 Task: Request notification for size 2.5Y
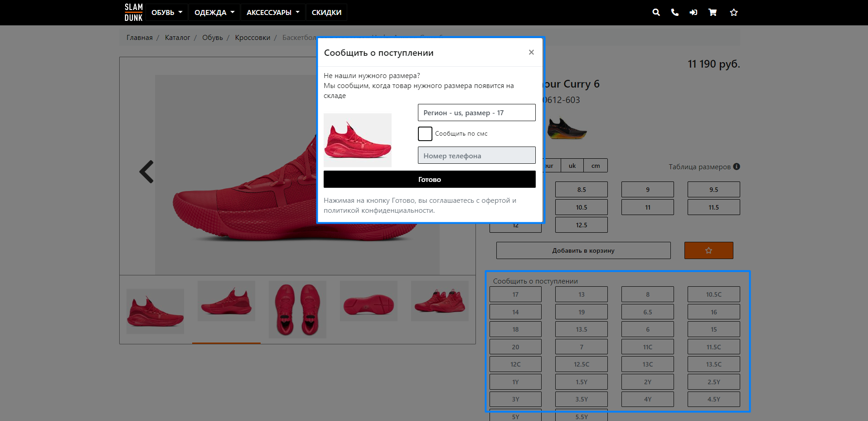(x=714, y=382)
